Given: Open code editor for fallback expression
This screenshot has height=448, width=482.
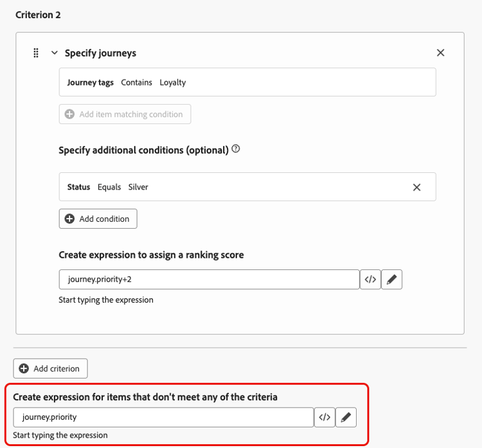Looking at the screenshot, I should click(325, 417).
